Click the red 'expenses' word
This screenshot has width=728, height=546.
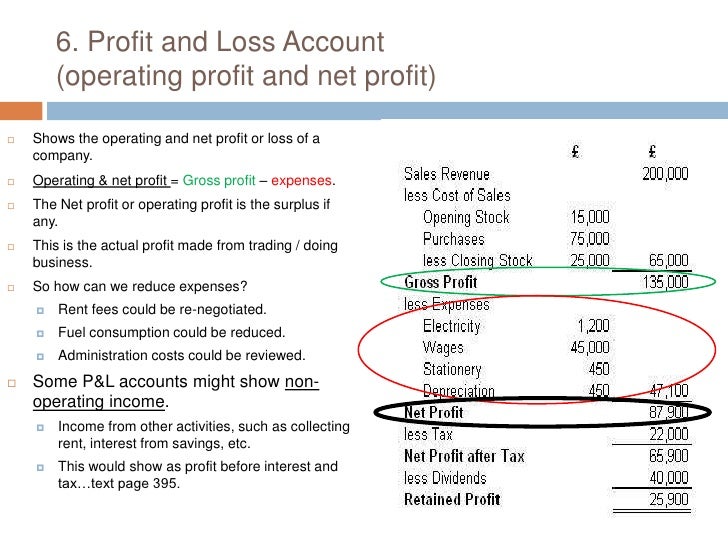tap(301, 180)
